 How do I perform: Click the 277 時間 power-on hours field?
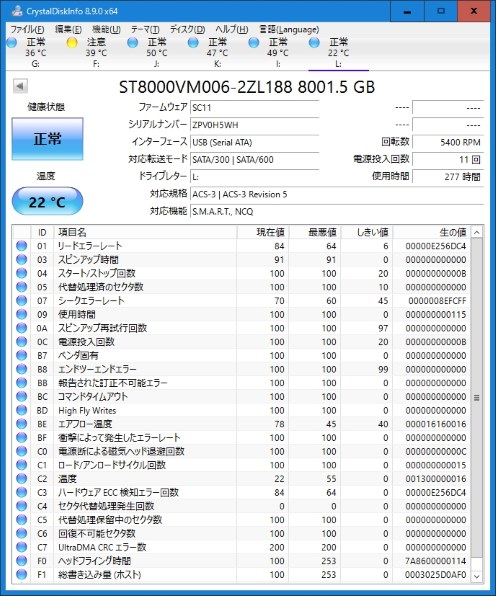[448, 176]
